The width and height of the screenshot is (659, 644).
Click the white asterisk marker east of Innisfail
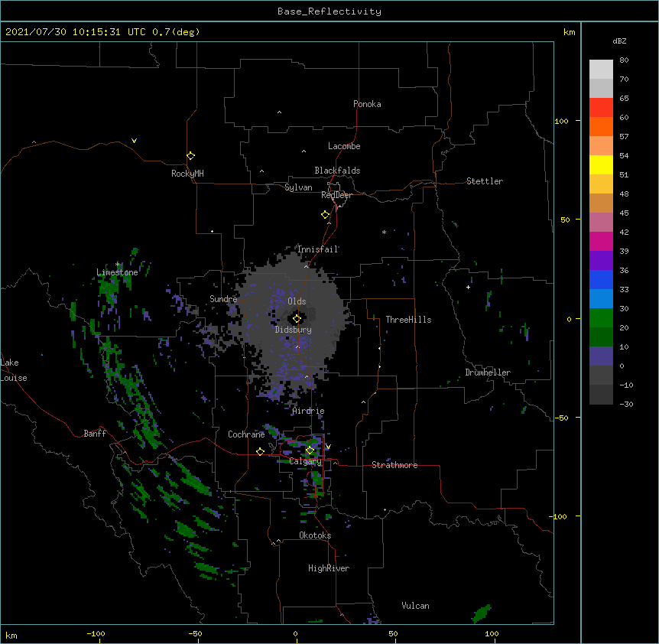(x=384, y=232)
